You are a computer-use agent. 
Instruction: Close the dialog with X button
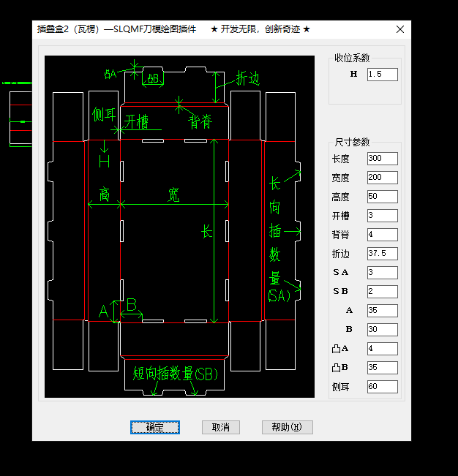400,29
